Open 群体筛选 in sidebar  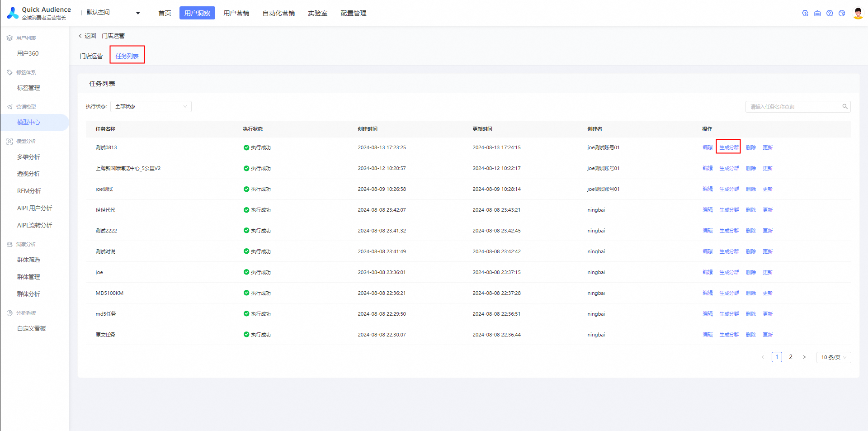28,260
